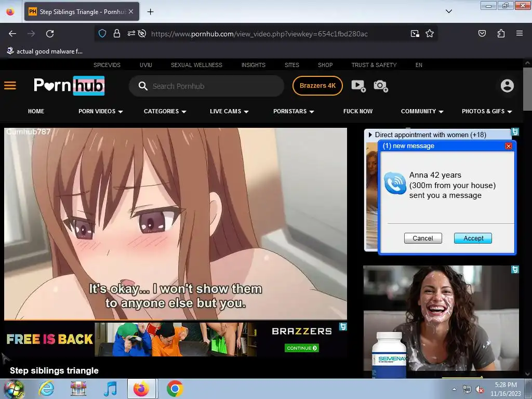Screen dimensions: 532x399
Task: Click the site logo
Action: 69,86
